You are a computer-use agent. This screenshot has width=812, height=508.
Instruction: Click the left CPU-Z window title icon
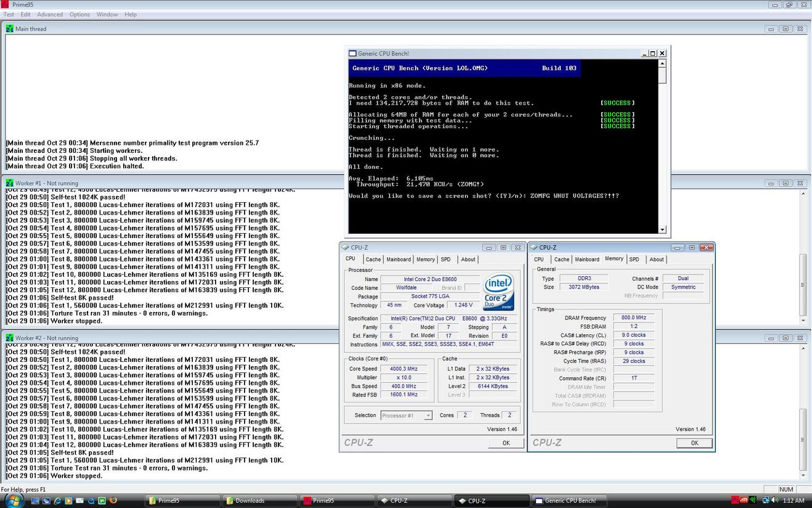[346, 247]
